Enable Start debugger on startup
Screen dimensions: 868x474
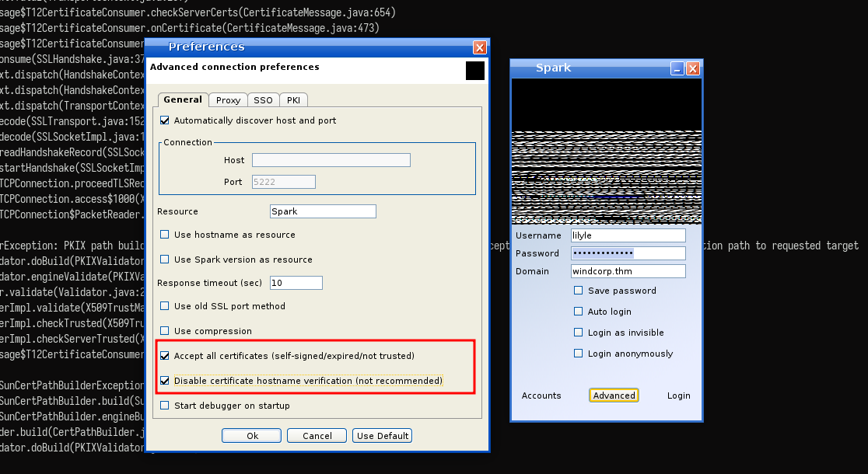[x=164, y=406]
